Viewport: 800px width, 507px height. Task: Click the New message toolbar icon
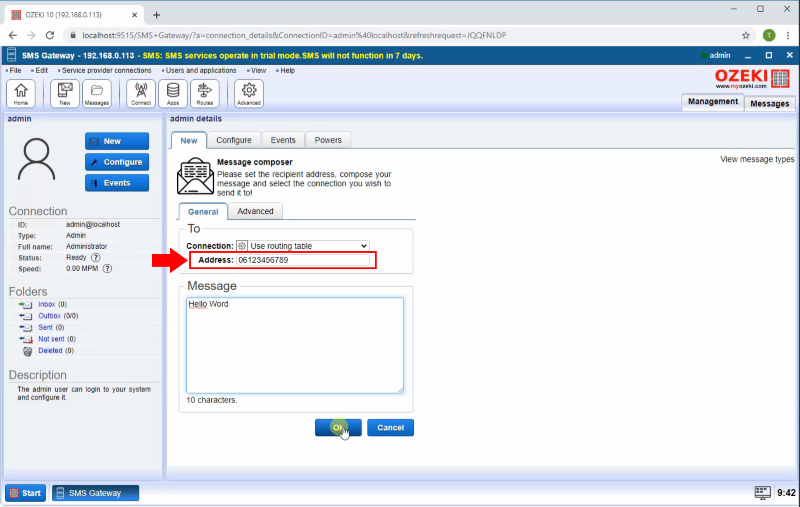65,93
